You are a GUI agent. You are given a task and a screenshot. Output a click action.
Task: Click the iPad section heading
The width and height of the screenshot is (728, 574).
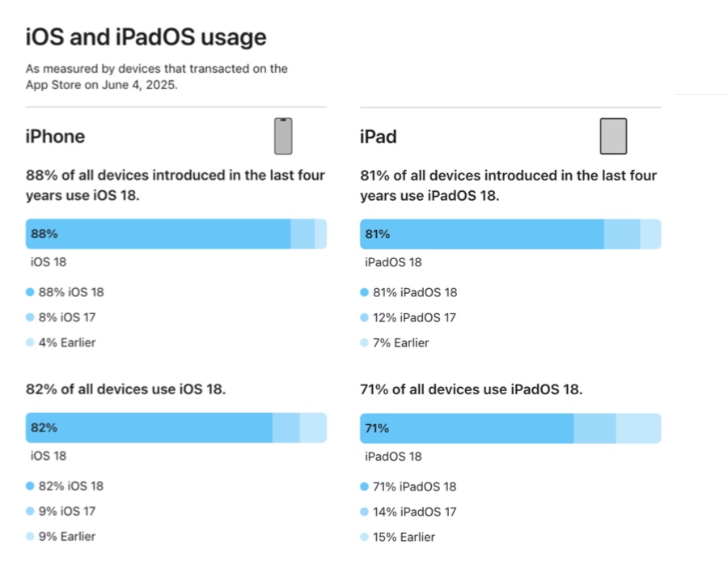(x=378, y=137)
